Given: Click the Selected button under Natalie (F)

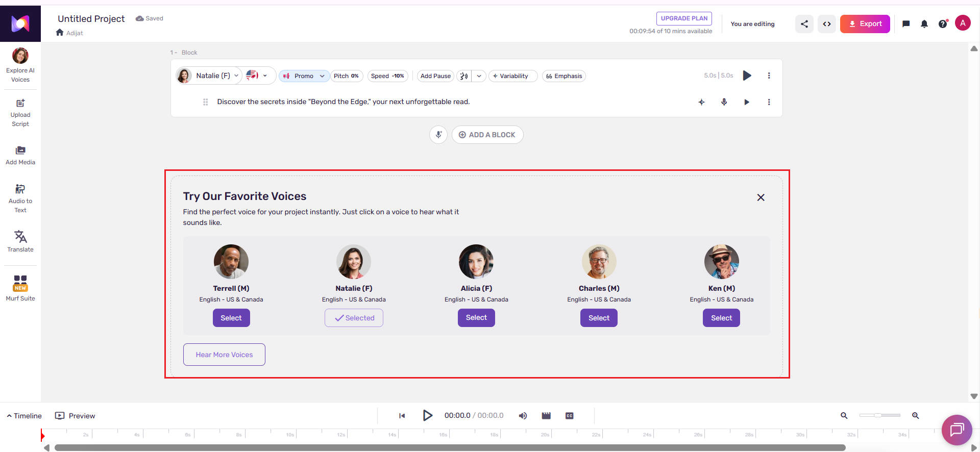Looking at the screenshot, I should coord(354,318).
